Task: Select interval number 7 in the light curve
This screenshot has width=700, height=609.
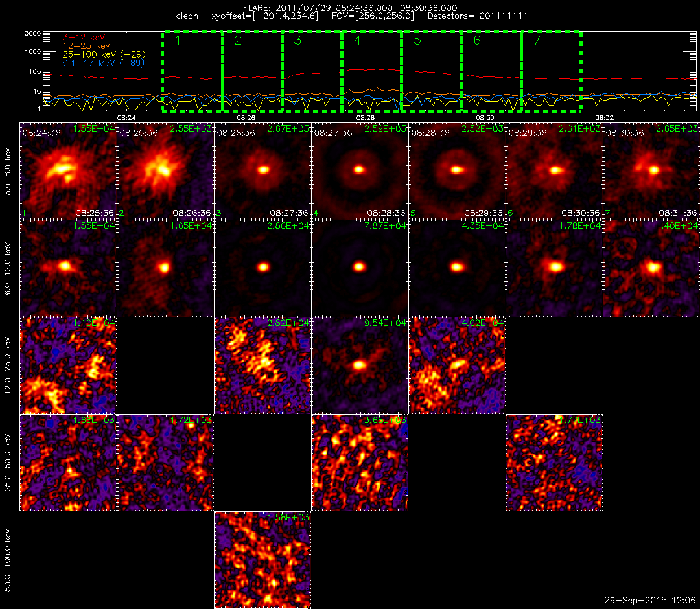Action: pos(552,71)
